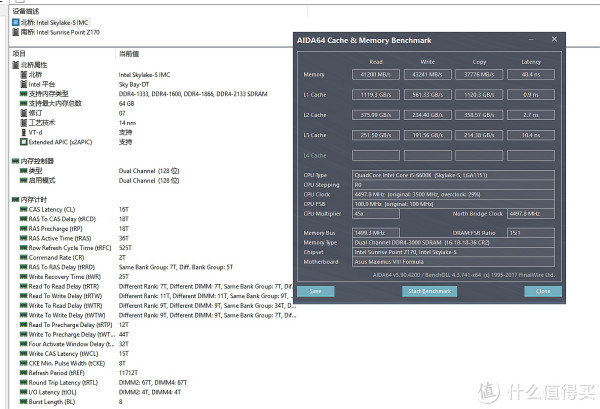This screenshot has height=409, width=600.
Task: Click the icon beside 内存控制器 header
Action: pos(15,161)
